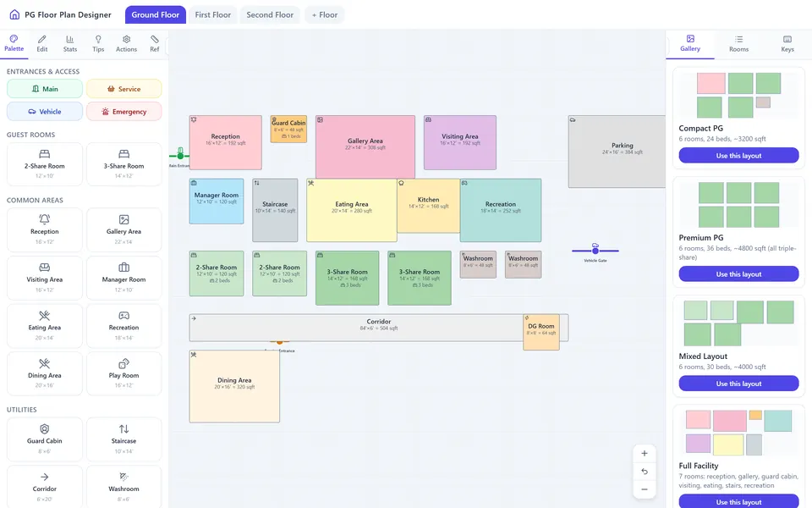This screenshot has width=812, height=508.
Task: Pick the 3-Share Room palette item
Action: pos(123,164)
